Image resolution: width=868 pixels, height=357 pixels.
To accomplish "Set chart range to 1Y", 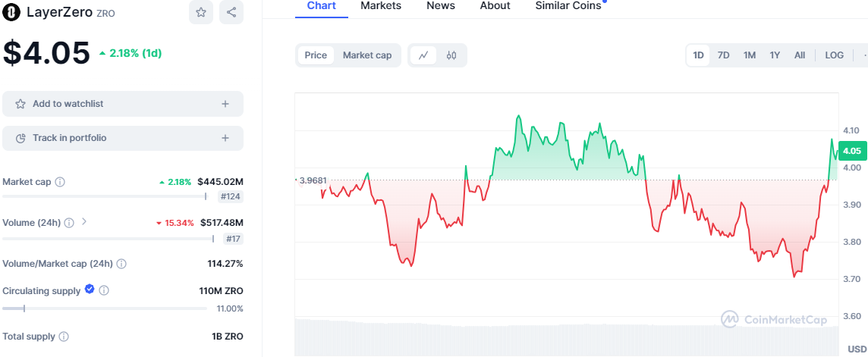I will pyautogui.click(x=775, y=55).
